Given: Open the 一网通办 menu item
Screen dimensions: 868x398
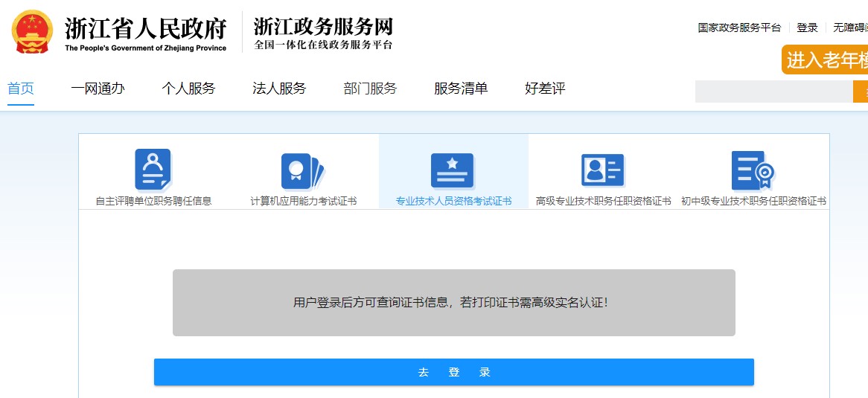Looking at the screenshot, I should [x=98, y=89].
